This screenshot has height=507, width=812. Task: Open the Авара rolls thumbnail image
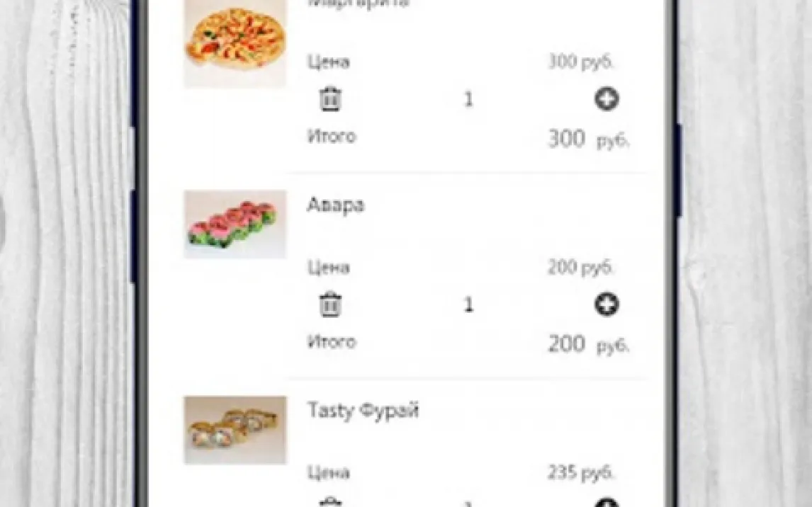[235, 224]
